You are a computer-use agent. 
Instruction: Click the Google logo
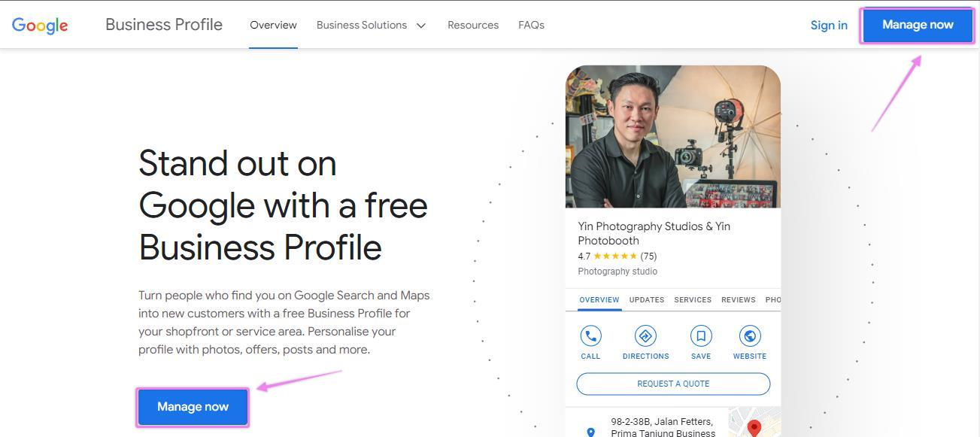40,25
